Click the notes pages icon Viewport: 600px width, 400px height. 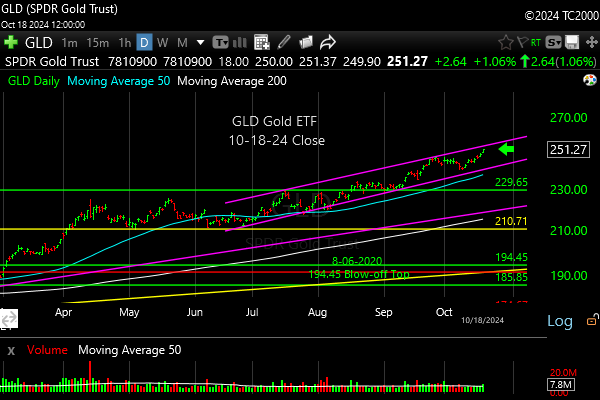click(x=306, y=42)
